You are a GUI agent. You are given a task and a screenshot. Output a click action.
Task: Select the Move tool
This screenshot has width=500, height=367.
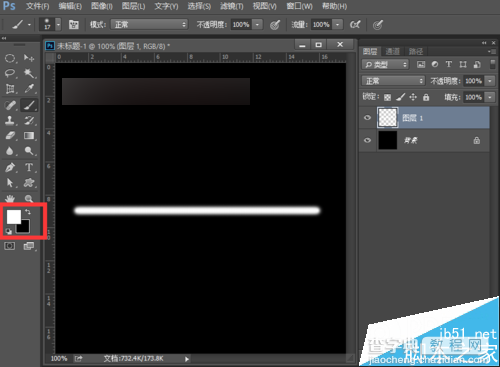29,58
